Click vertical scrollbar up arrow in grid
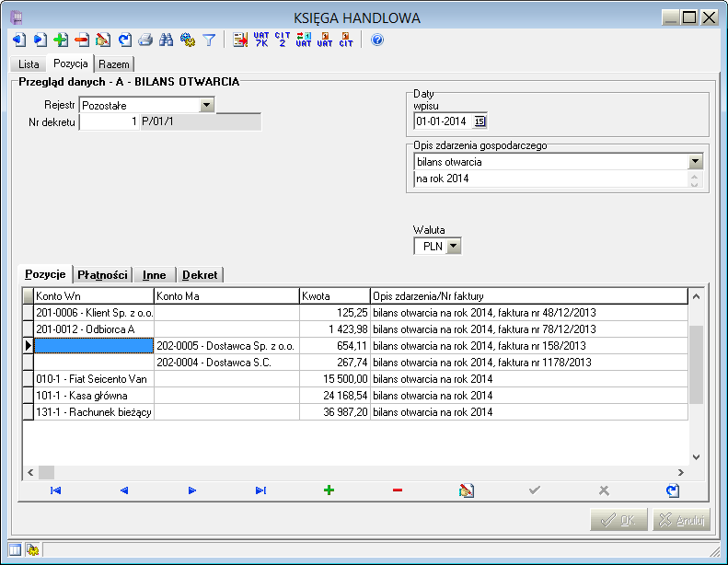The width and height of the screenshot is (728, 565). pos(696,296)
